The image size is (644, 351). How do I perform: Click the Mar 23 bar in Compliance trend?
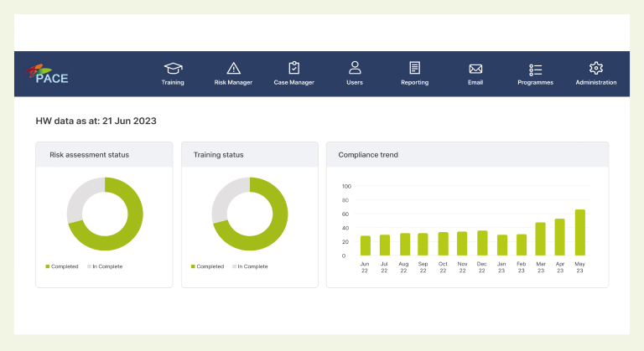pyautogui.click(x=540, y=239)
